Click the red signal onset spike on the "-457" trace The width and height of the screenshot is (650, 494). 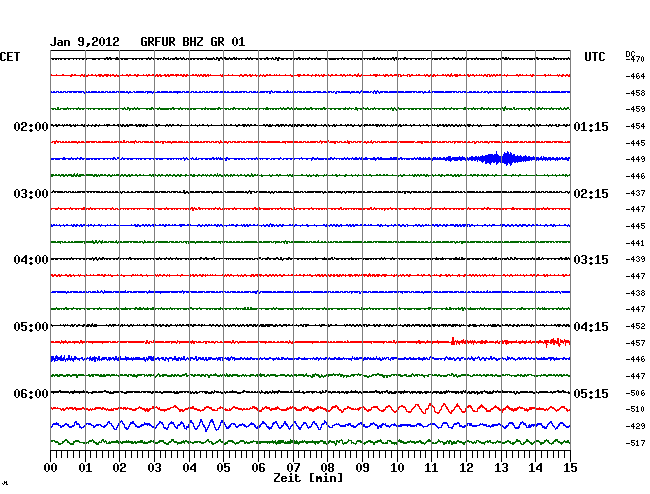click(452, 341)
